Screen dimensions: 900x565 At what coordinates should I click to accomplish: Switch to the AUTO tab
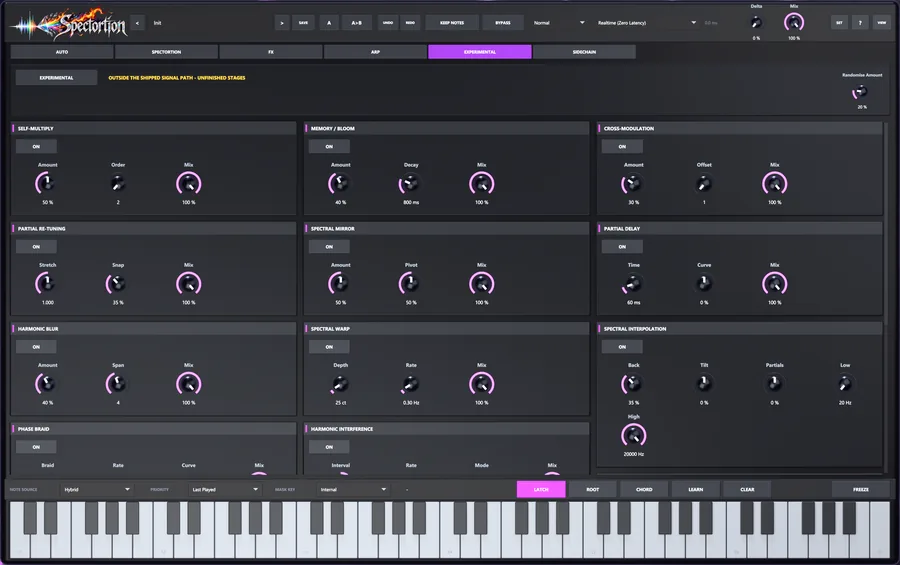click(x=62, y=52)
